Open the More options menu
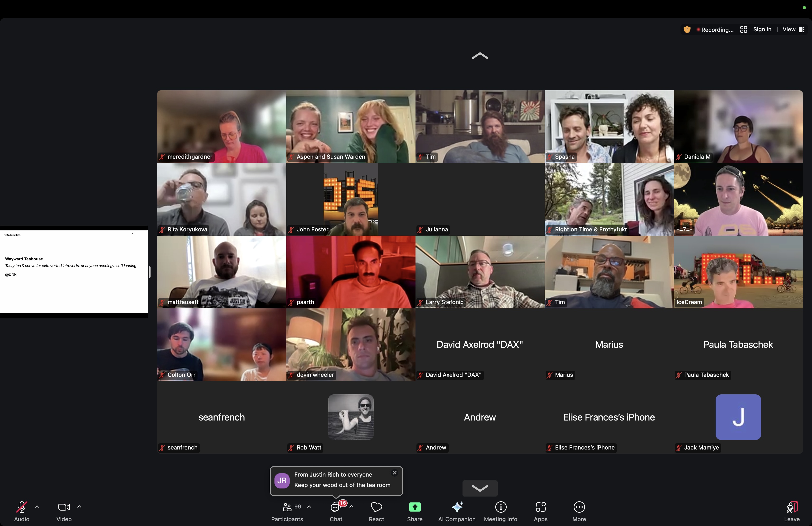 coord(579,507)
